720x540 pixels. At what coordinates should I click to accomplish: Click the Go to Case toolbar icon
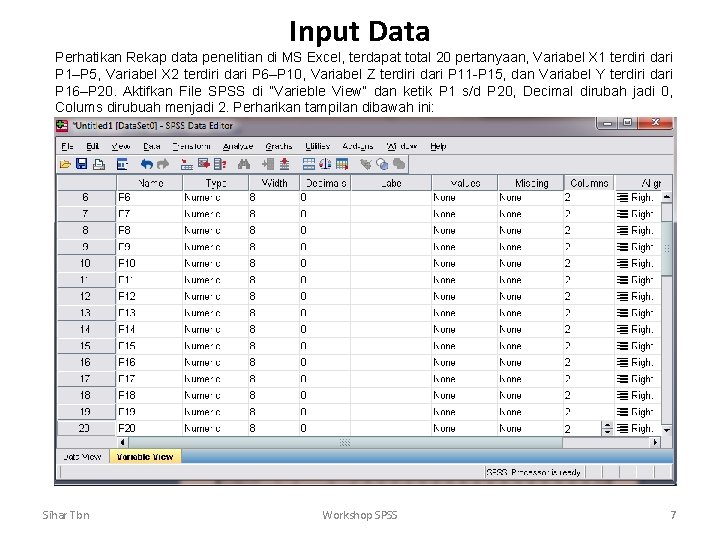186,164
